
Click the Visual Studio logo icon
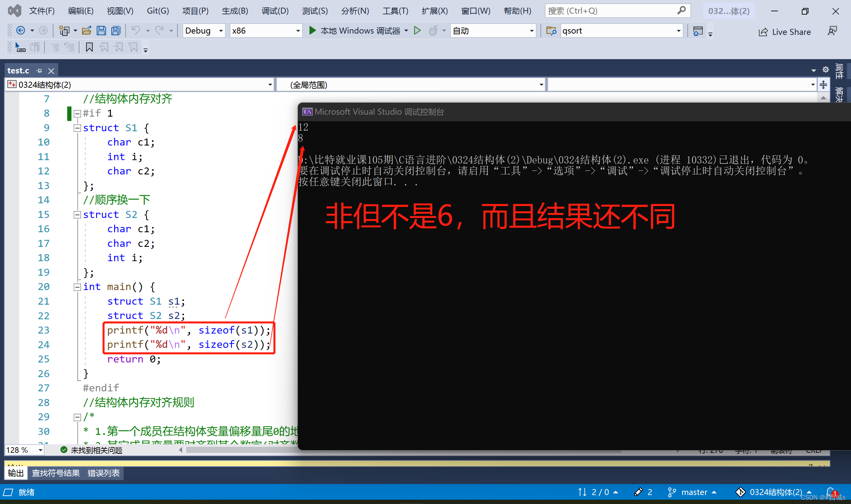pyautogui.click(x=14, y=11)
